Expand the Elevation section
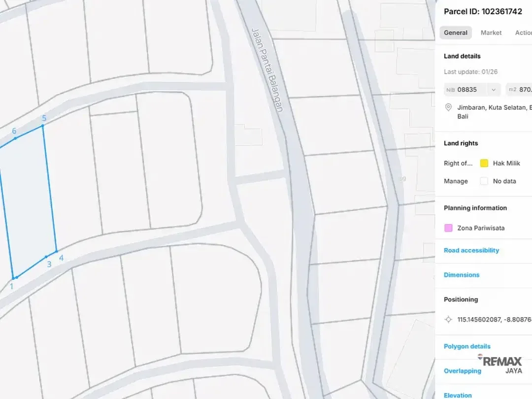The width and height of the screenshot is (532, 399). [458, 395]
